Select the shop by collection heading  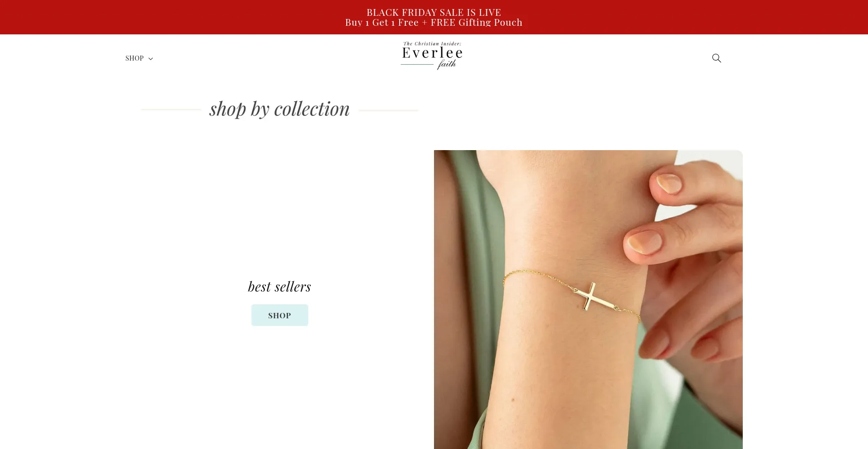pyautogui.click(x=279, y=109)
